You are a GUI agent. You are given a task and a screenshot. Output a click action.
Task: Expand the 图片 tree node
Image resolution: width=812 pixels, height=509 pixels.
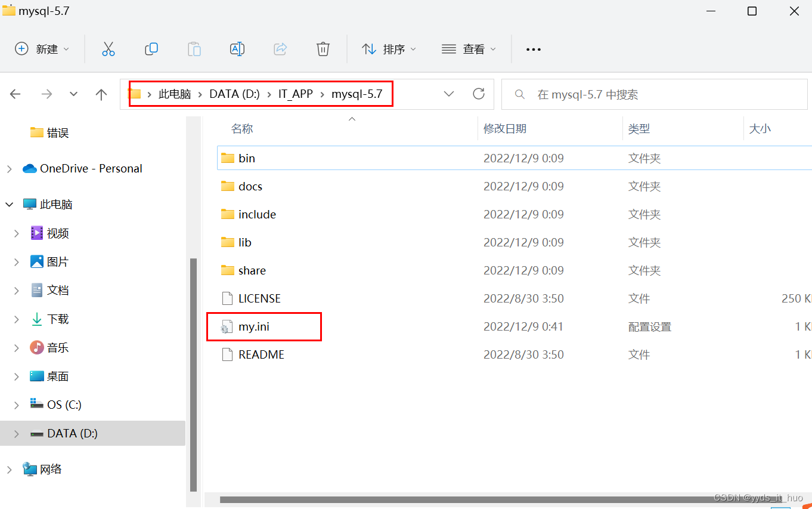tap(16, 262)
